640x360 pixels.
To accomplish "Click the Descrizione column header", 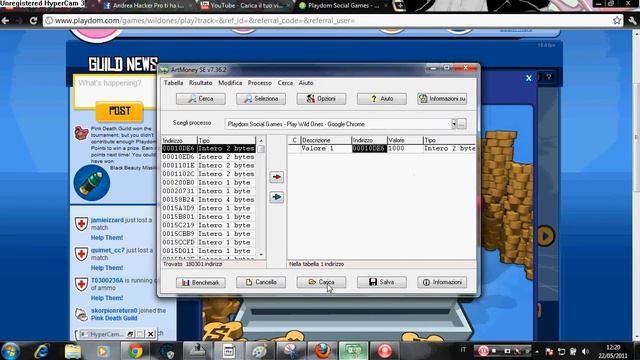I will [x=326, y=140].
